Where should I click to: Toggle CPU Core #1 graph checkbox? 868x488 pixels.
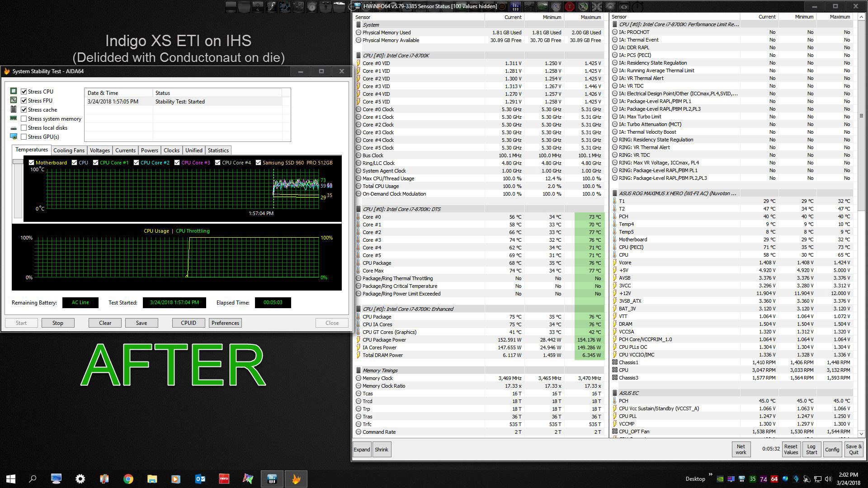click(x=95, y=162)
